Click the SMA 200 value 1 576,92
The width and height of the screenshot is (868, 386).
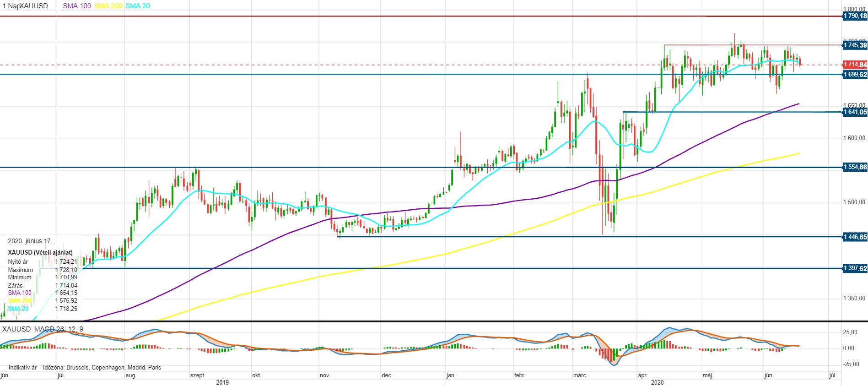(66, 301)
